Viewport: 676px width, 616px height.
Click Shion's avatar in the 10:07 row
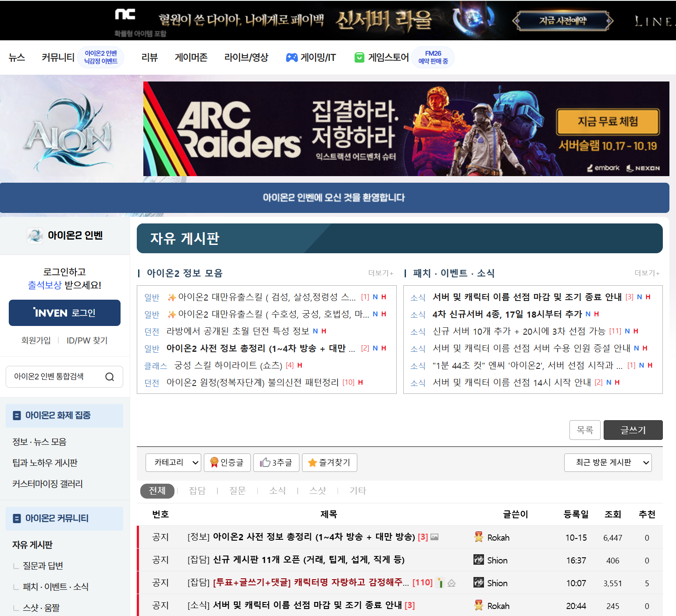[x=479, y=582]
